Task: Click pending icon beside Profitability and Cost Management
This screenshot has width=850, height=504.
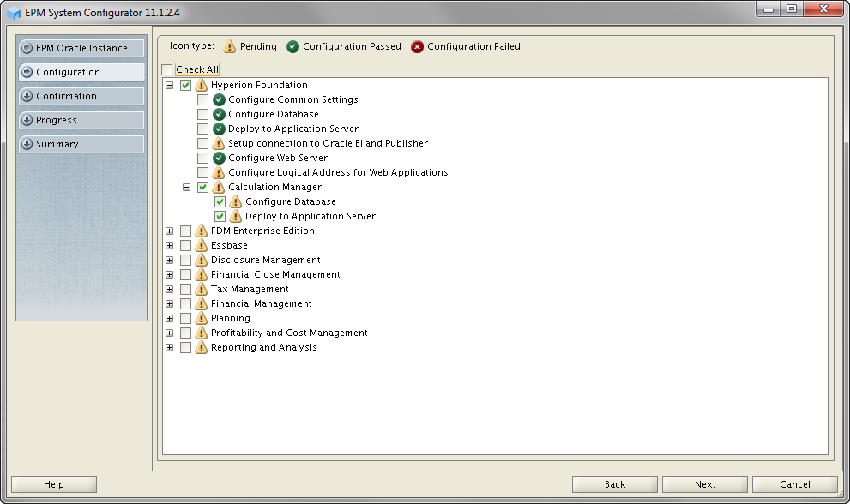Action: (x=201, y=333)
